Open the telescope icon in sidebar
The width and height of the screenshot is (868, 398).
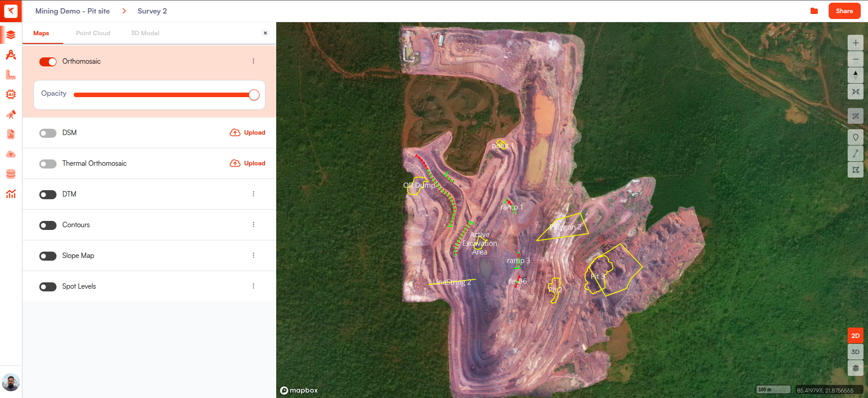pos(11,115)
